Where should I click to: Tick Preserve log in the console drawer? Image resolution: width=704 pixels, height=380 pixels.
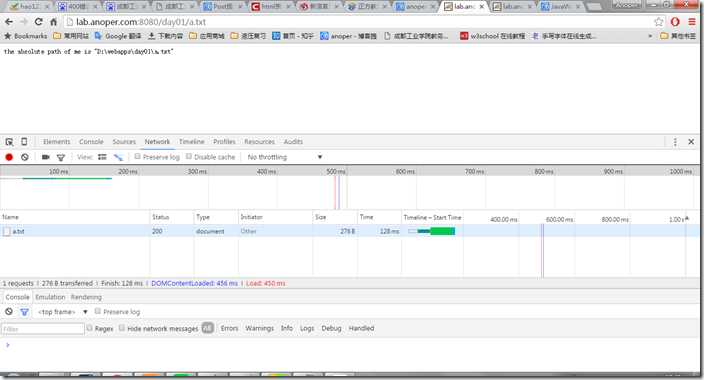pyautogui.click(x=97, y=311)
